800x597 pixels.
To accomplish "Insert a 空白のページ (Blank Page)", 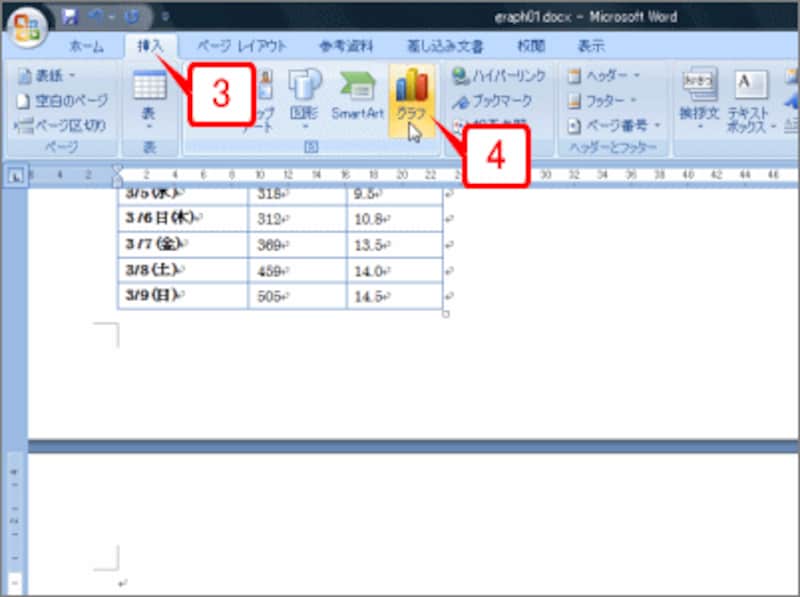I will pos(62,101).
